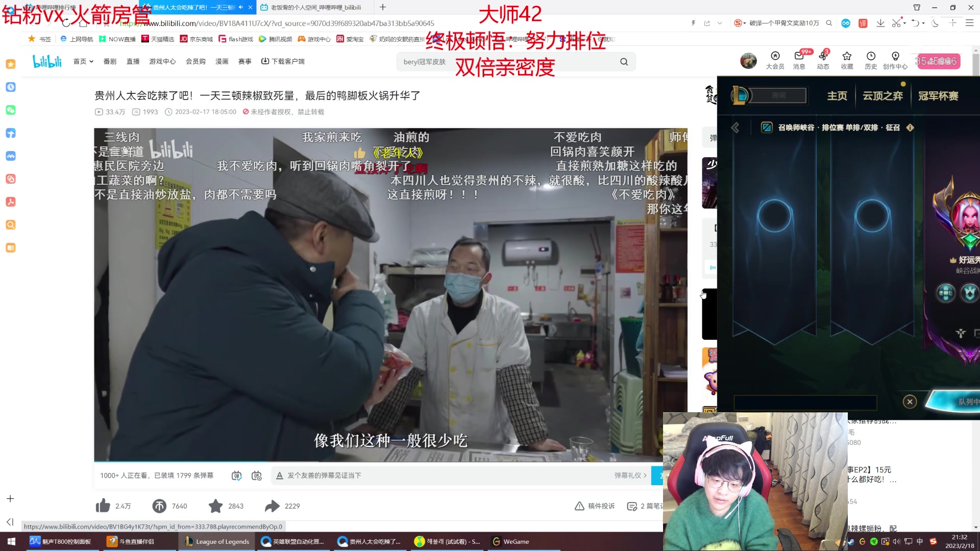Click the browser skin shirt icon
This screenshot has height=551, width=980.
[x=917, y=7]
